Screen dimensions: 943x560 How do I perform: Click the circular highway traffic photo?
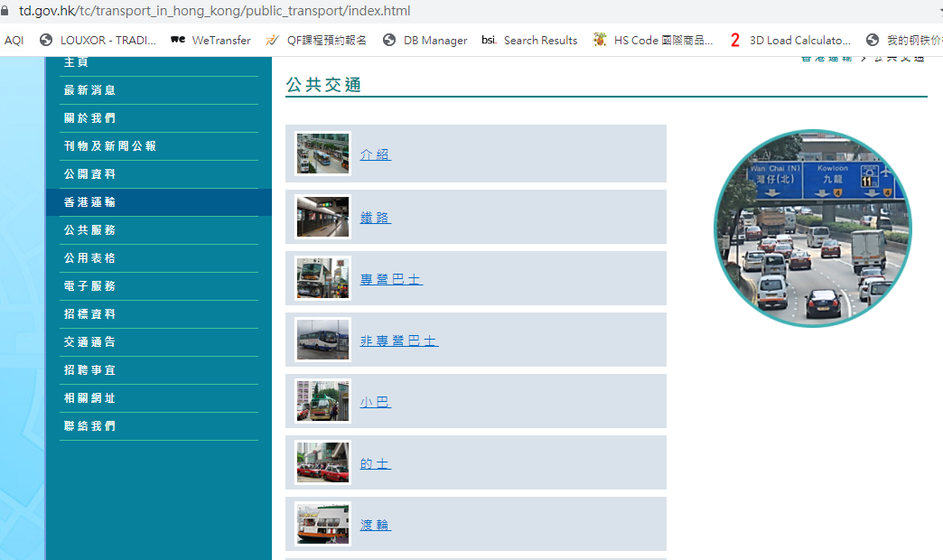(813, 229)
